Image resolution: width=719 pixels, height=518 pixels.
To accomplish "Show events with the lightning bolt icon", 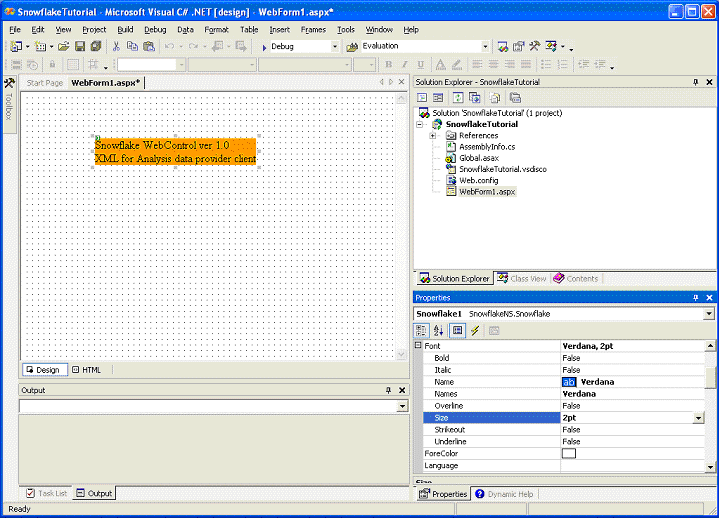I will coord(475,331).
